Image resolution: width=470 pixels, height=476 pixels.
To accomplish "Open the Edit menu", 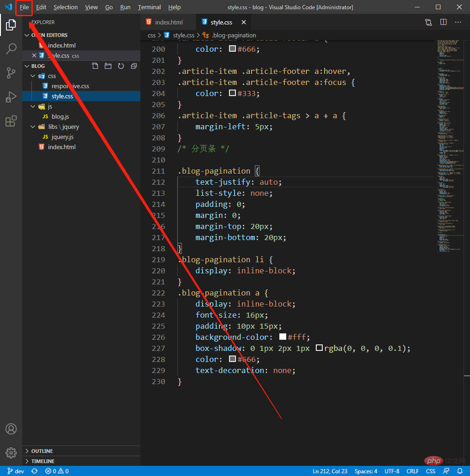I will point(41,7).
